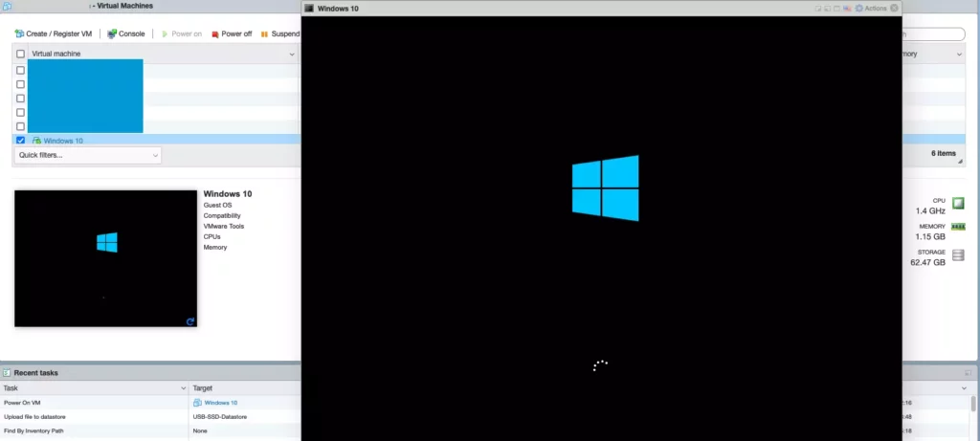The image size is (980, 441).
Task: Click the Power on toolbar button
Action: tap(181, 33)
